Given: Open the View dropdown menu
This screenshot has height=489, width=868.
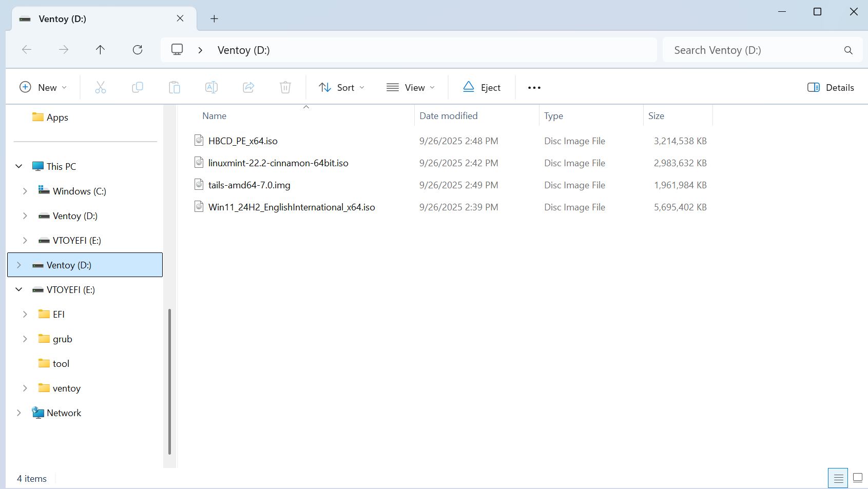Looking at the screenshot, I should pyautogui.click(x=411, y=87).
